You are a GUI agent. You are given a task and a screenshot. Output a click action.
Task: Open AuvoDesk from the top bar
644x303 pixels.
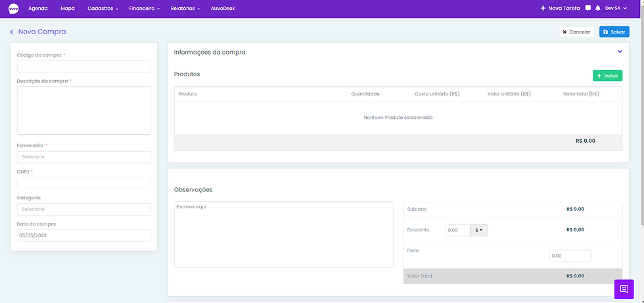coord(223,8)
